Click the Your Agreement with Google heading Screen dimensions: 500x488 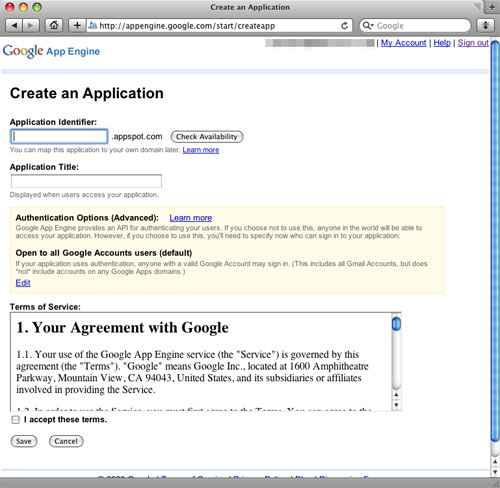point(122,327)
